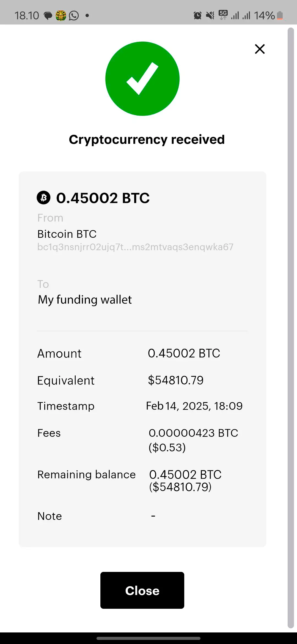
Task: Tap the 0.00000423 BTC fees value
Action: click(193, 433)
